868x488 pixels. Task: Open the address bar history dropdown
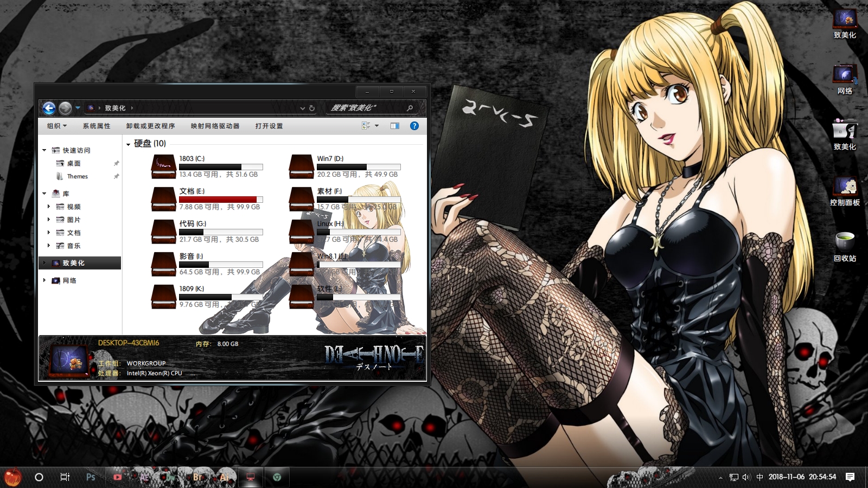pos(303,108)
